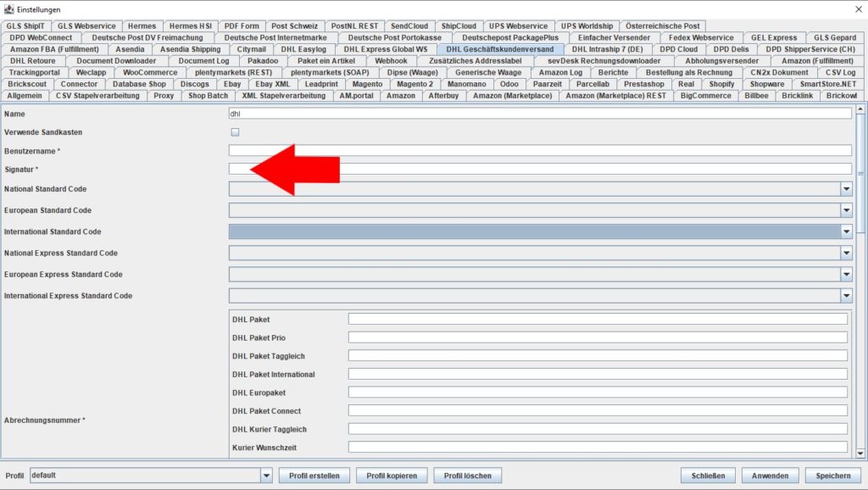Screen dimensions: 868x490
Task: Select the DHL Express Global WS tab
Action: (386, 49)
